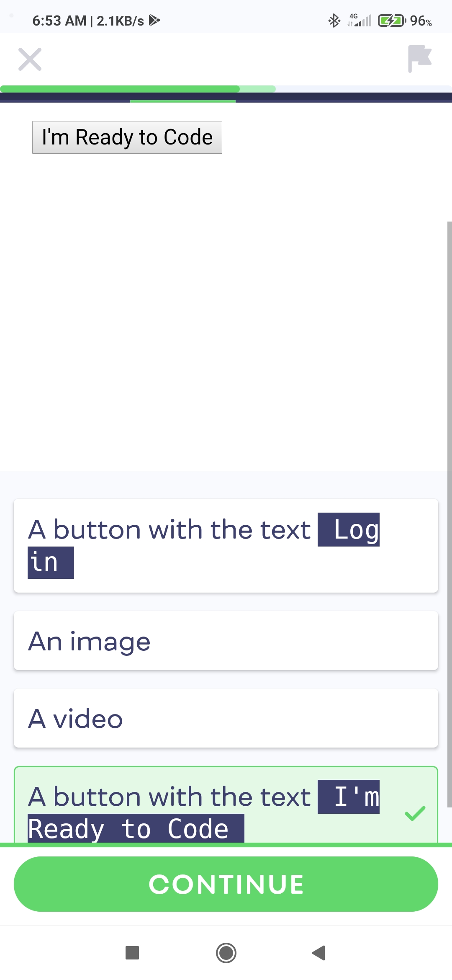Viewport: 452px width, 980px height.
Task: Tap the battery status icon
Action: click(391, 21)
